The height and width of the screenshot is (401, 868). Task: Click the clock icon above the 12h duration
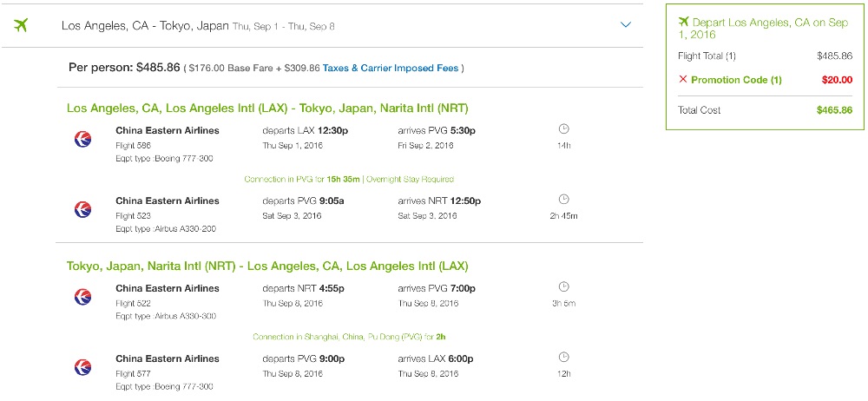(x=563, y=358)
